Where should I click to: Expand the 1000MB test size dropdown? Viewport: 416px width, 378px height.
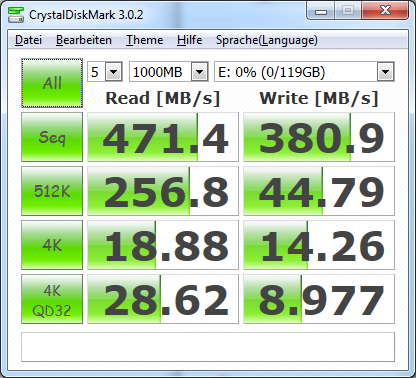coord(200,72)
